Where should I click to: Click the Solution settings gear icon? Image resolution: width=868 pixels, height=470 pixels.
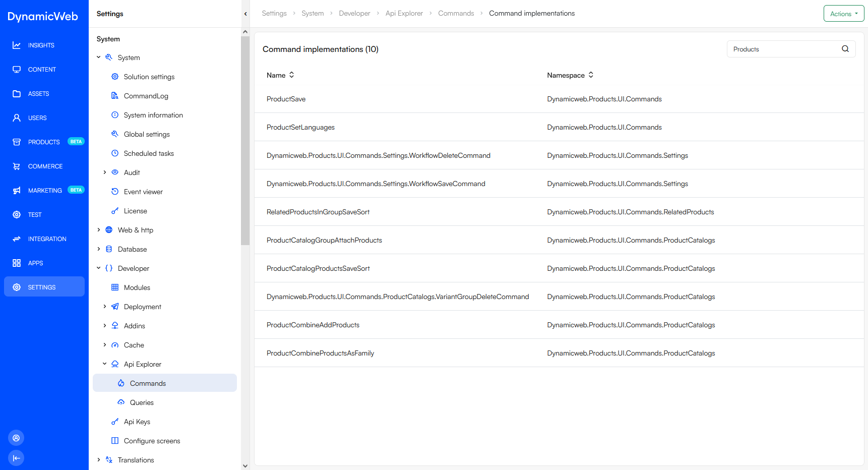point(115,77)
